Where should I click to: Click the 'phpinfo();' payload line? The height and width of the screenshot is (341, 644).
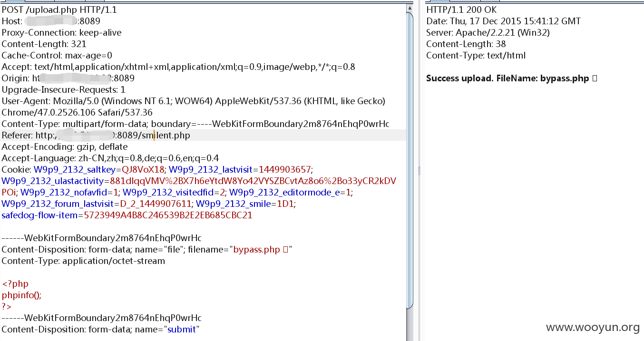click(x=22, y=295)
